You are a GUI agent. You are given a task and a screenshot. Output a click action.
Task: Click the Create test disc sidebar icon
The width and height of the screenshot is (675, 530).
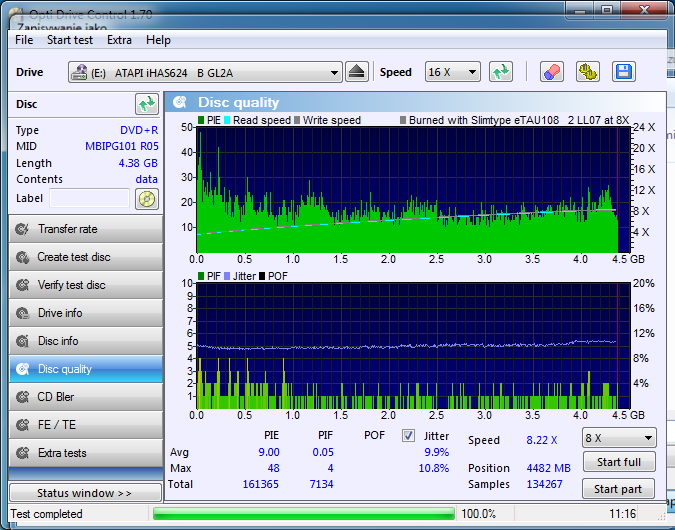[x=22, y=257]
